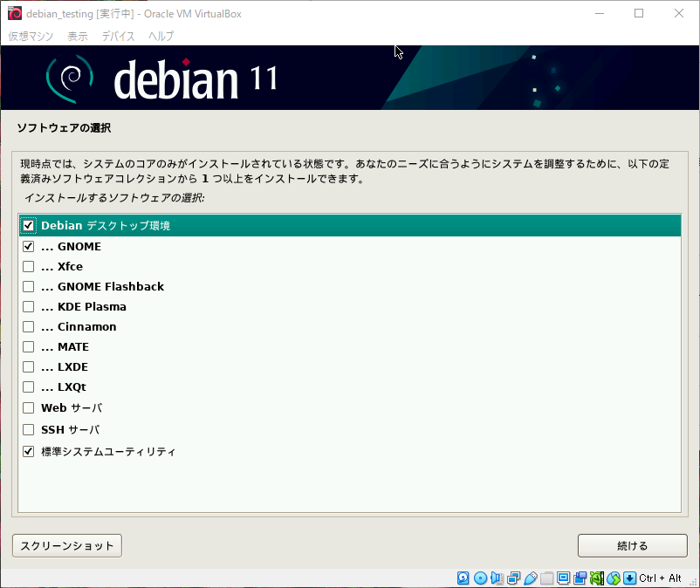Open the 仮想マシン menu

[31, 36]
